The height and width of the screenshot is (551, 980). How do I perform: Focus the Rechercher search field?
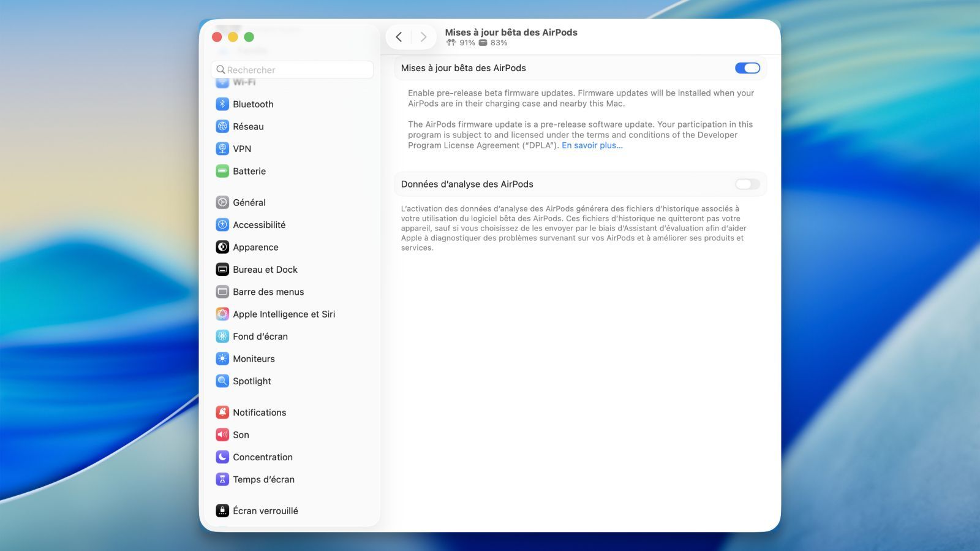(x=292, y=70)
